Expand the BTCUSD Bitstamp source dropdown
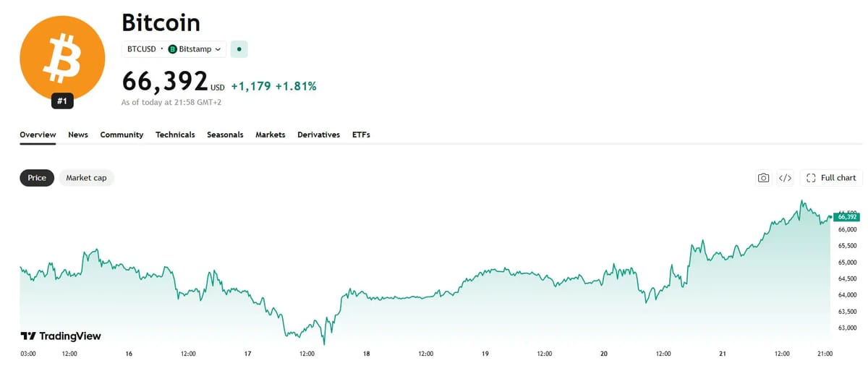Image resolution: width=868 pixels, height=366 pixels. click(x=174, y=49)
